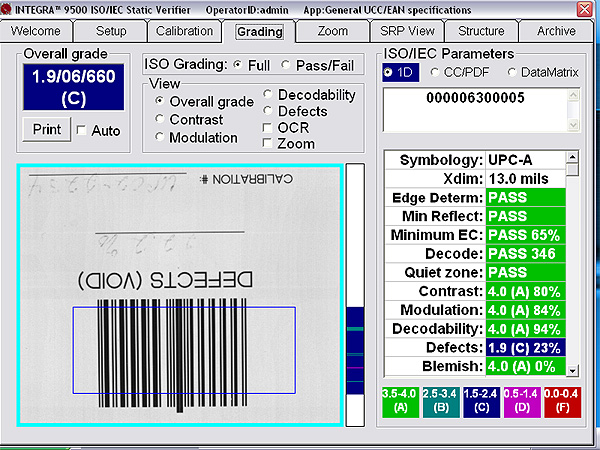
Task: Enable the OCR checkbox
Action: (x=267, y=127)
